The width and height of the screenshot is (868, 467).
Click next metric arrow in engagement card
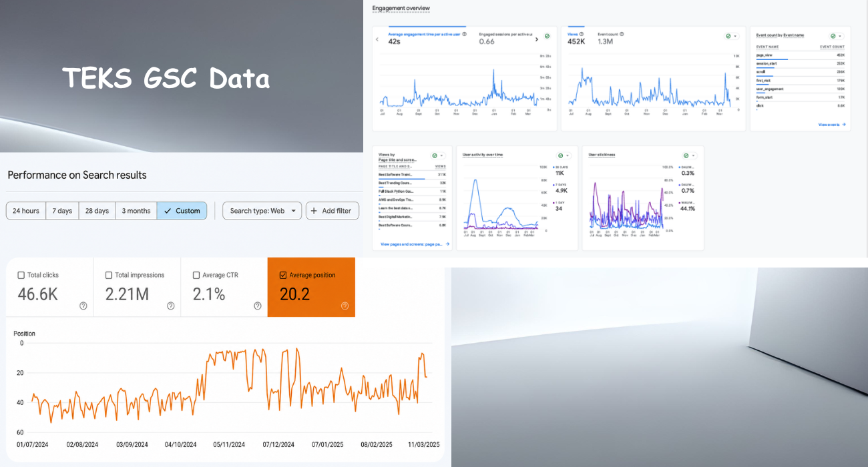point(537,39)
